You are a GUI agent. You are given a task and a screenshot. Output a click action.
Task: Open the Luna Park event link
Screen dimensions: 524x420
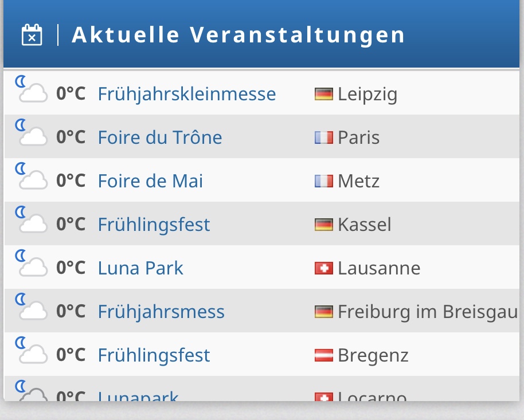point(140,268)
